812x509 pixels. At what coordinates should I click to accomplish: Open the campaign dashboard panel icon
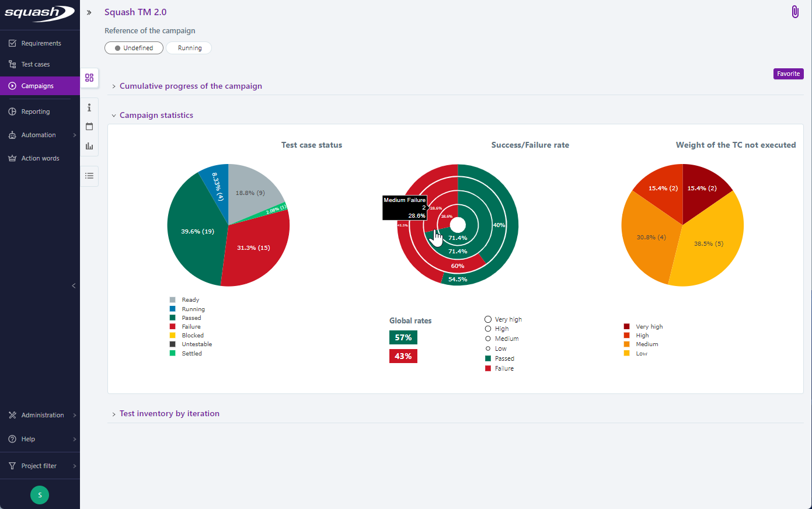click(89, 77)
